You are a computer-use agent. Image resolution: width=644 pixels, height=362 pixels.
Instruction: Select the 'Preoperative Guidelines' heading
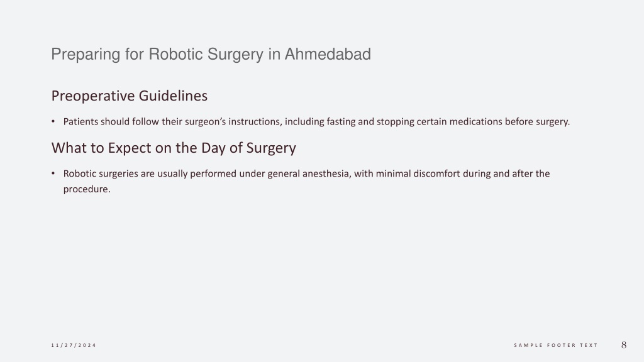130,96
